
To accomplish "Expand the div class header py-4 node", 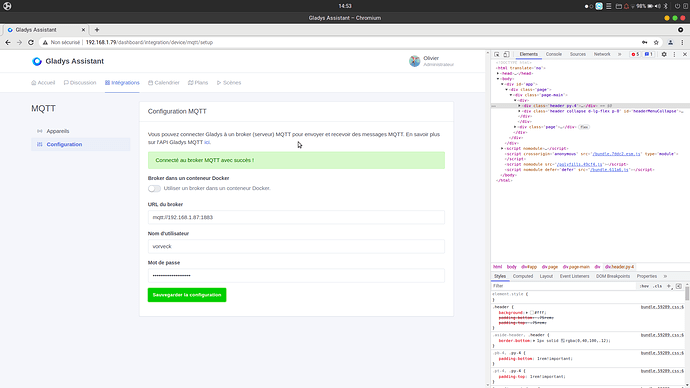I will [x=519, y=106].
